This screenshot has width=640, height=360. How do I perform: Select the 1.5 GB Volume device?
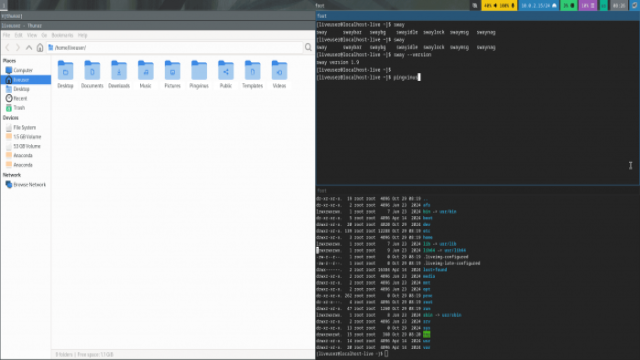click(26, 137)
